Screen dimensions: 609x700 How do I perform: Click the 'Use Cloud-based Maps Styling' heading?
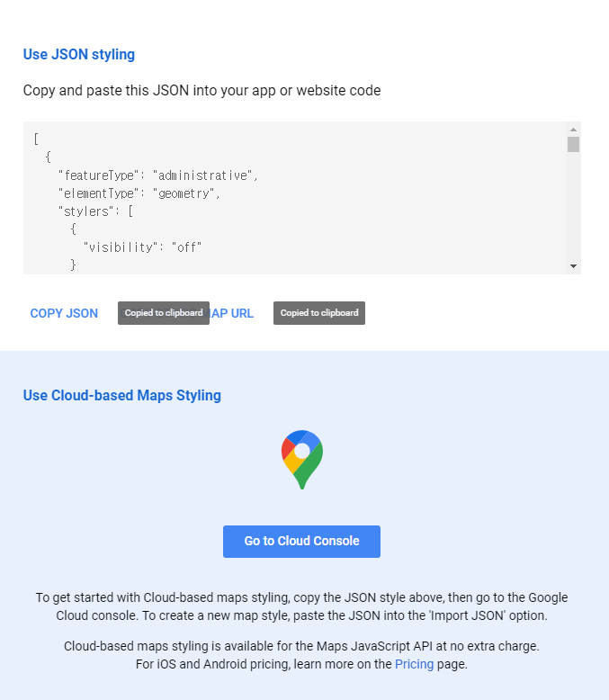[122, 395]
